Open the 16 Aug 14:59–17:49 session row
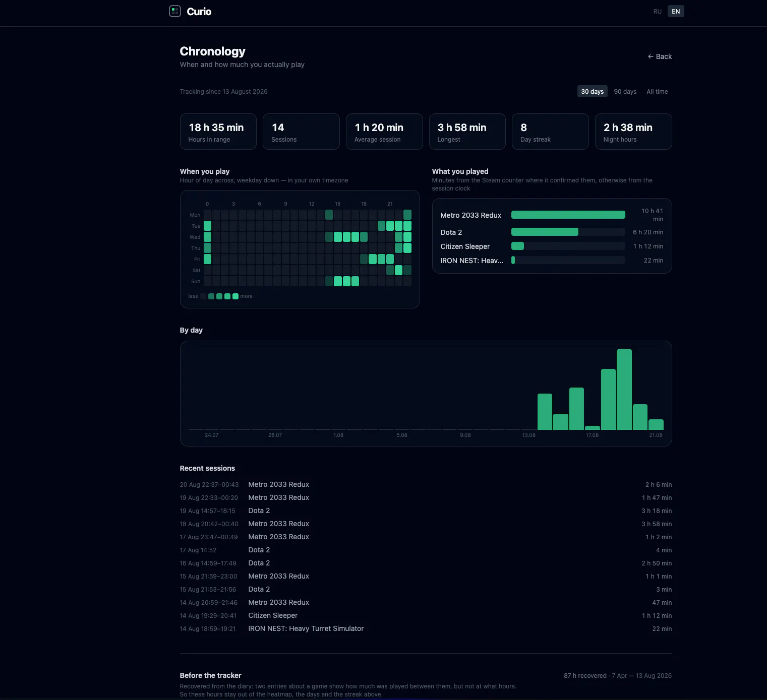Screen dimensions: 767x700 (x=426, y=563)
